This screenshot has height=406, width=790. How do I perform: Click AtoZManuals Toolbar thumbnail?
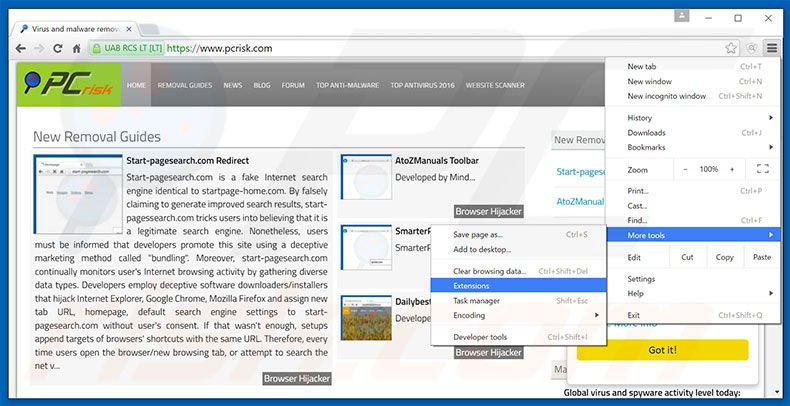point(366,177)
